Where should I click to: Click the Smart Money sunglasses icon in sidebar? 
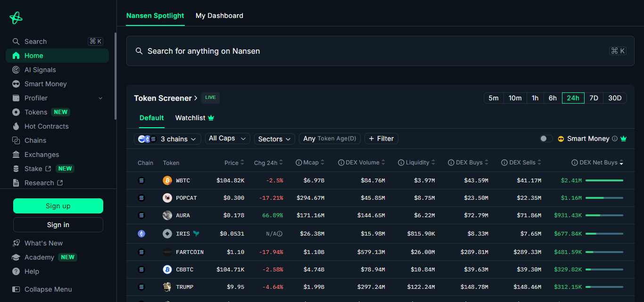click(16, 84)
